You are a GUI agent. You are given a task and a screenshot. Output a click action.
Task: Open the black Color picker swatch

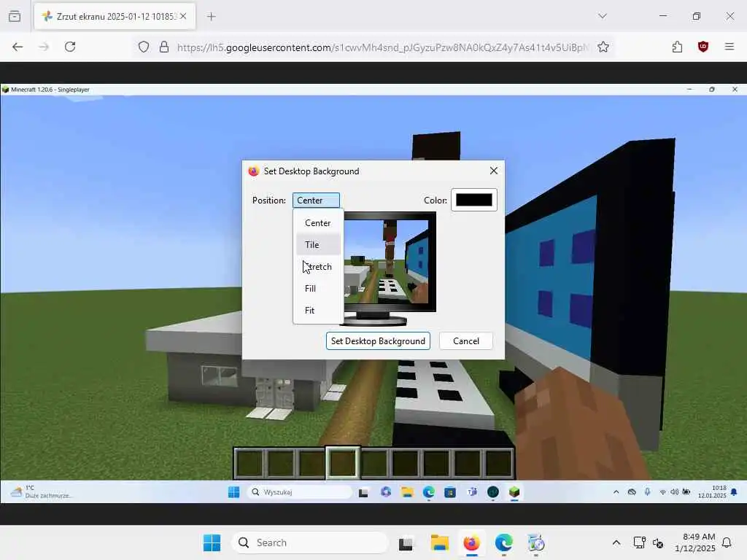474,200
